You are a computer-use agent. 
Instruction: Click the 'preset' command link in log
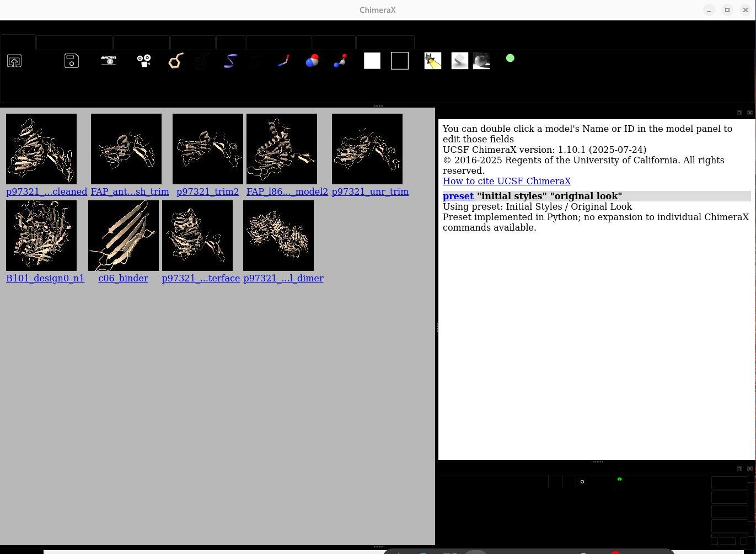458,196
